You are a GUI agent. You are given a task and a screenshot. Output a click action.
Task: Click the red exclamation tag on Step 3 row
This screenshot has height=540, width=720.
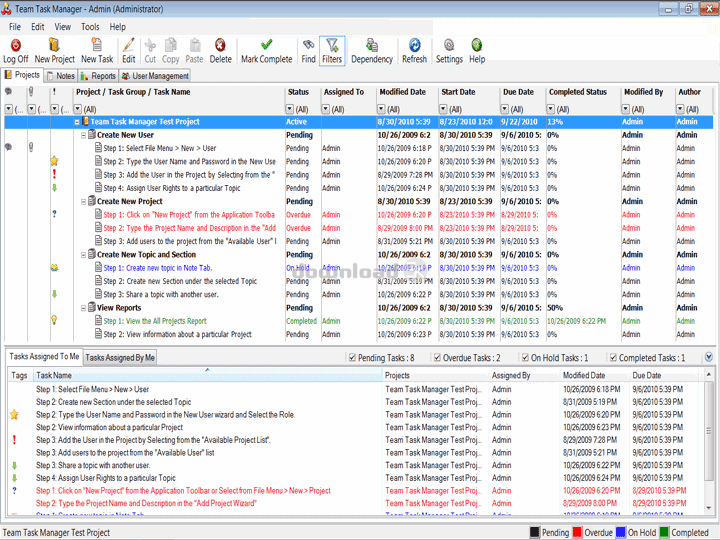tap(54, 174)
